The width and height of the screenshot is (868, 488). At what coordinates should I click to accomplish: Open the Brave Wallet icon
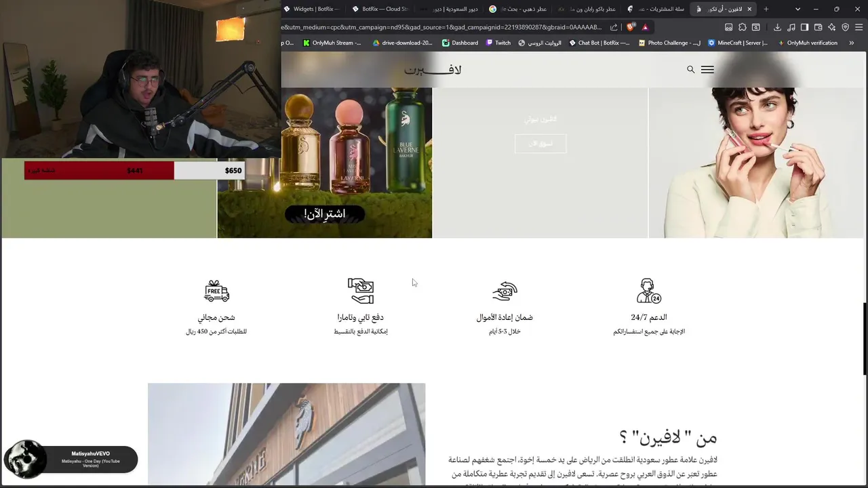818,27
